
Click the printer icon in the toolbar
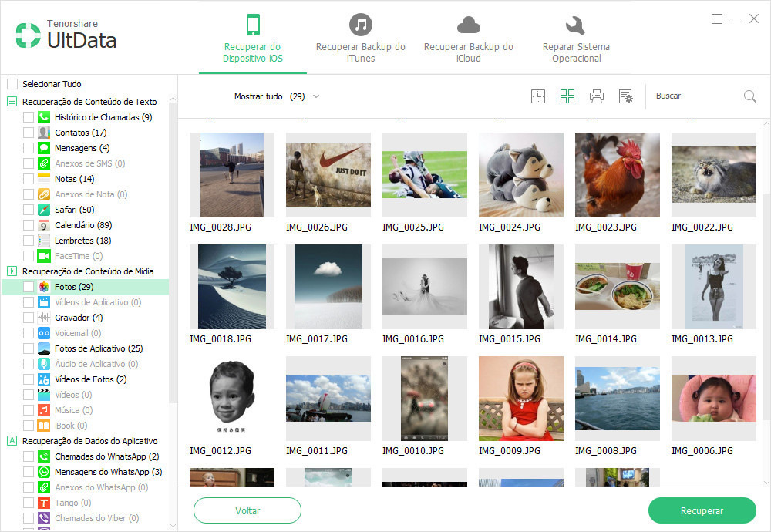(596, 96)
